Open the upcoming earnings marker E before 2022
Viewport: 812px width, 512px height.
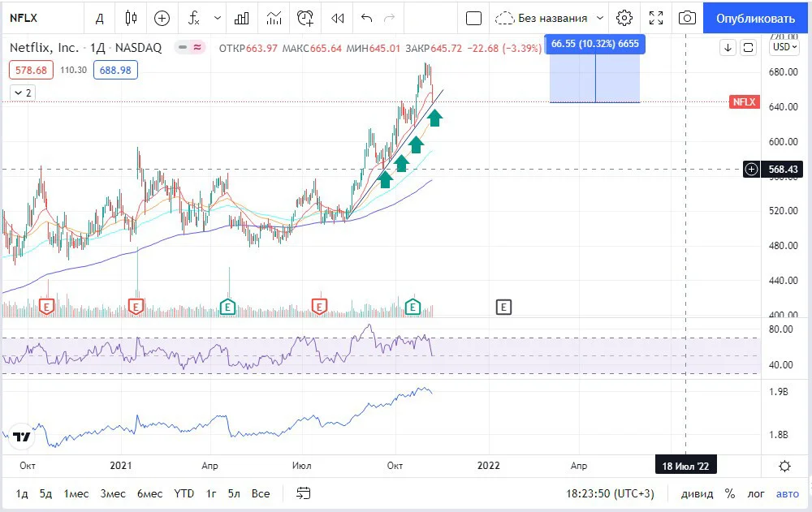[x=503, y=307]
